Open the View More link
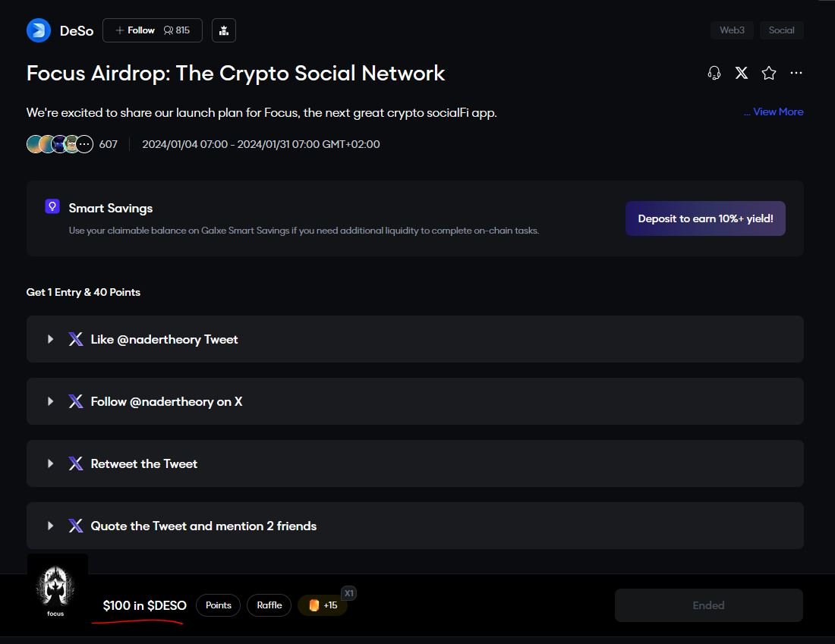 [774, 112]
